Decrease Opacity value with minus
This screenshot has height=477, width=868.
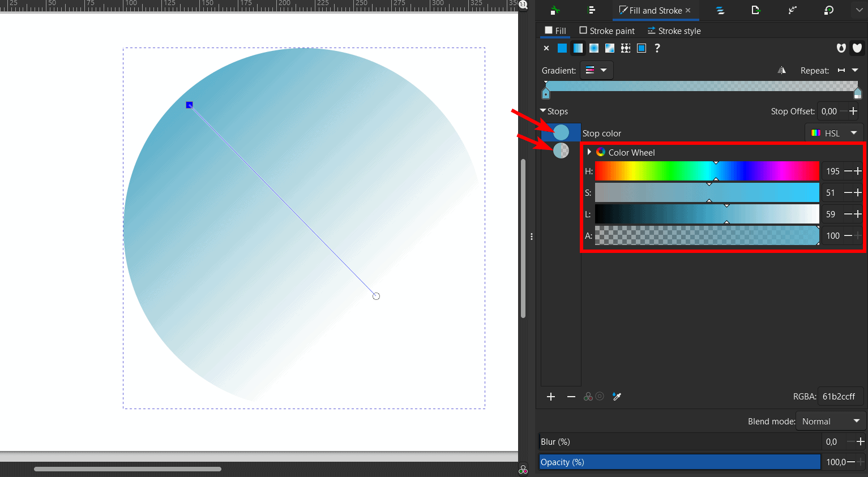tap(850, 462)
